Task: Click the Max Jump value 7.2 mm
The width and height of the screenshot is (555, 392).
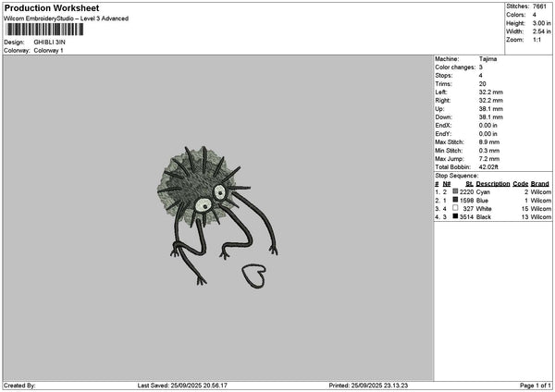Action: pyautogui.click(x=489, y=159)
